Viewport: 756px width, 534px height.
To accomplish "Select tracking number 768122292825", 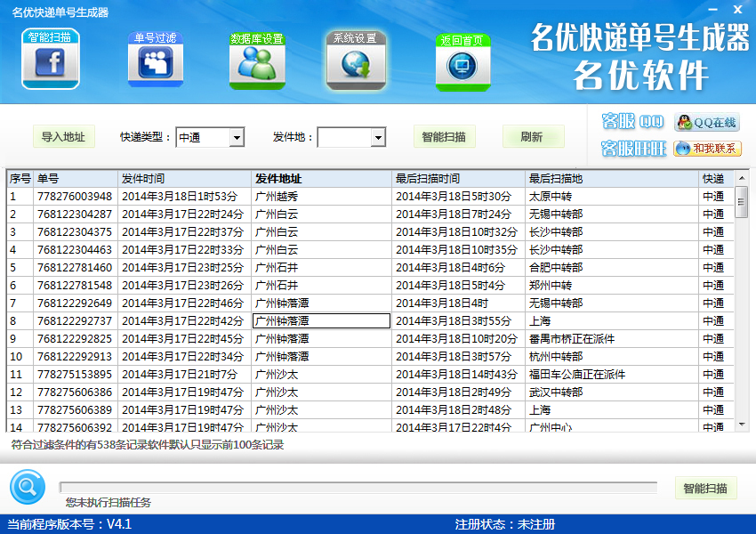I will 75,338.
